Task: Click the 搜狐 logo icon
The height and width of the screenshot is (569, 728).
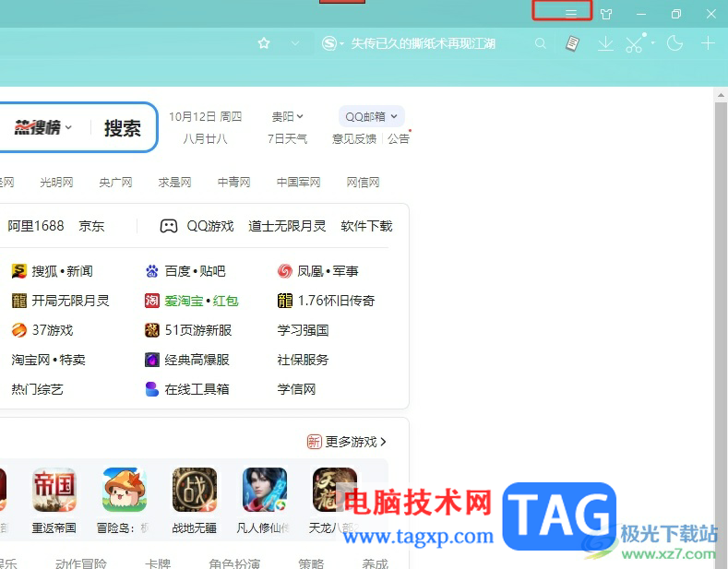Action: coord(19,271)
